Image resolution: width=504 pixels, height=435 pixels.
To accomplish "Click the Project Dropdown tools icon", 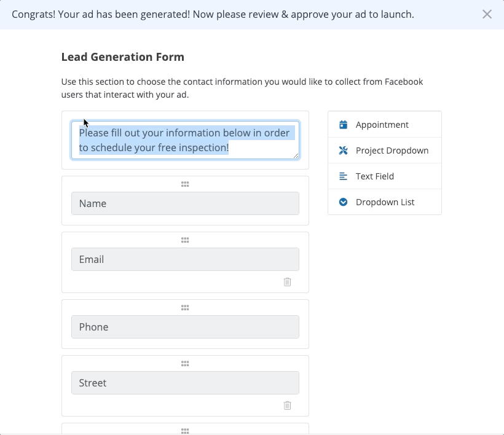I will coord(343,151).
